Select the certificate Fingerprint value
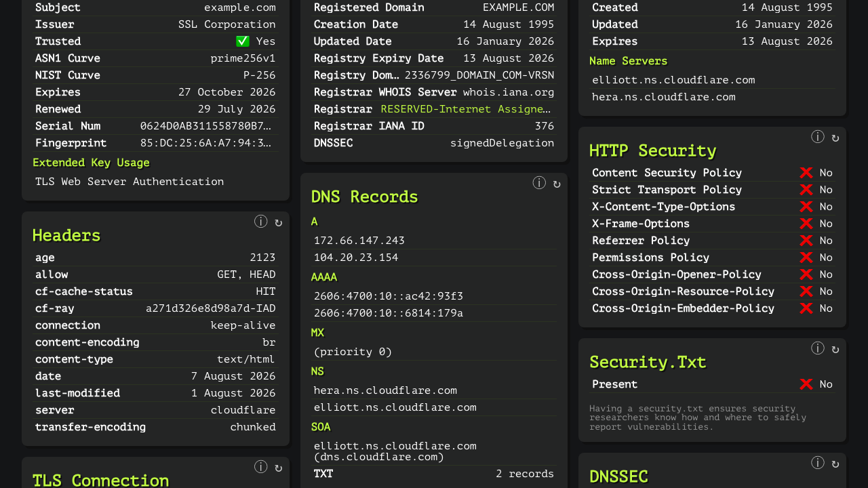Image resolution: width=868 pixels, height=488 pixels. (x=206, y=143)
